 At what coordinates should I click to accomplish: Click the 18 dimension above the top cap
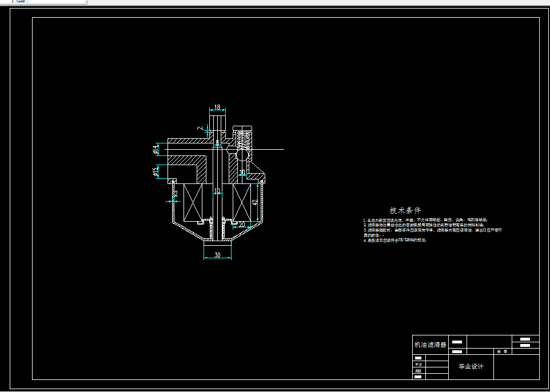(x=217, y=107)
